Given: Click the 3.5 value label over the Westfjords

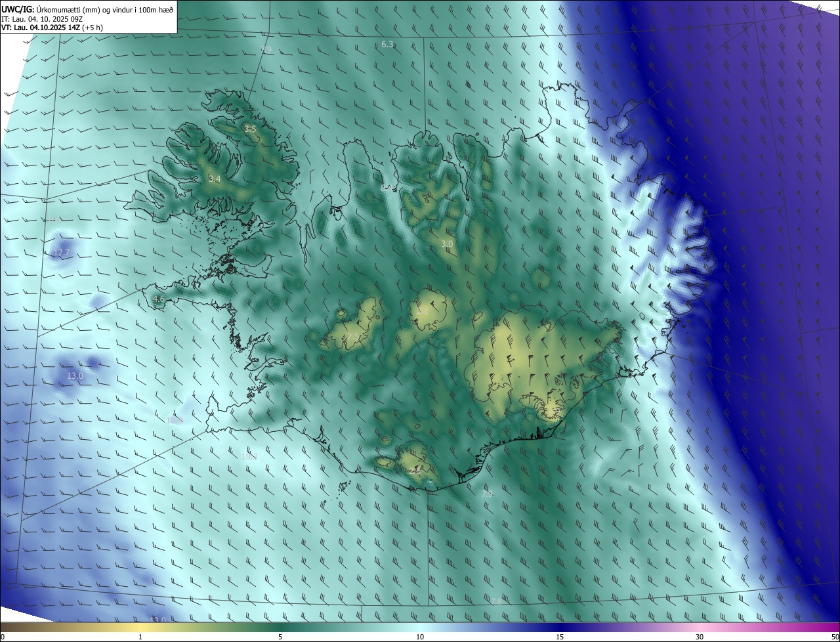Looking at the screenshot, I should point(250,129).
